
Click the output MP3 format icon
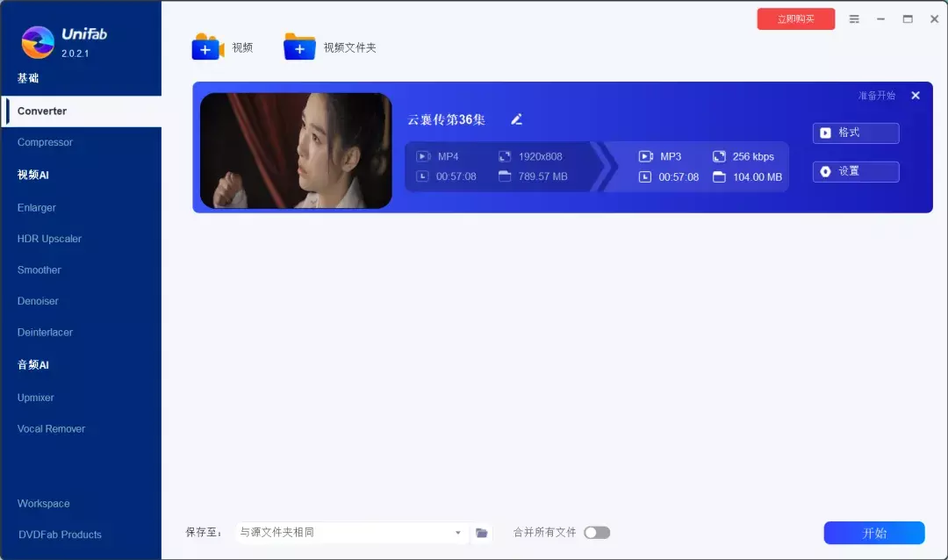coord(646,156)
